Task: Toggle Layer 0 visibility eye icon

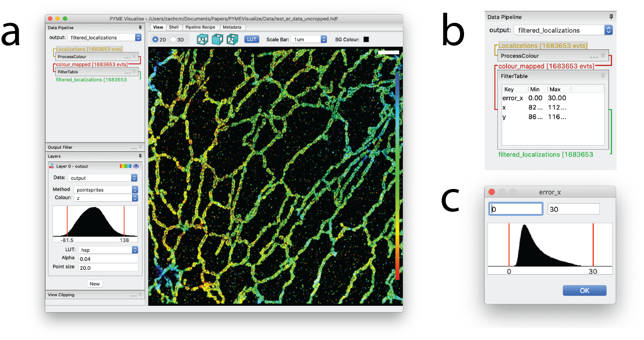Action: pos(136,167)
